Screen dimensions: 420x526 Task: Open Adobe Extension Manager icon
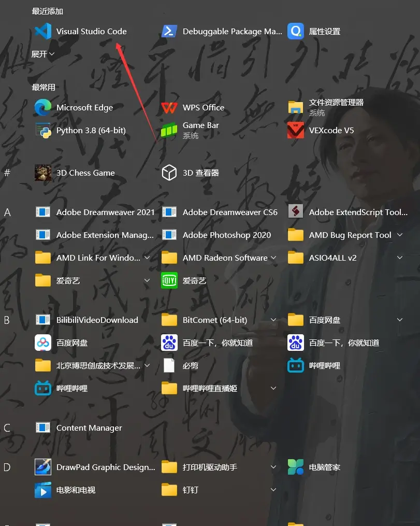tap(43, 235)
